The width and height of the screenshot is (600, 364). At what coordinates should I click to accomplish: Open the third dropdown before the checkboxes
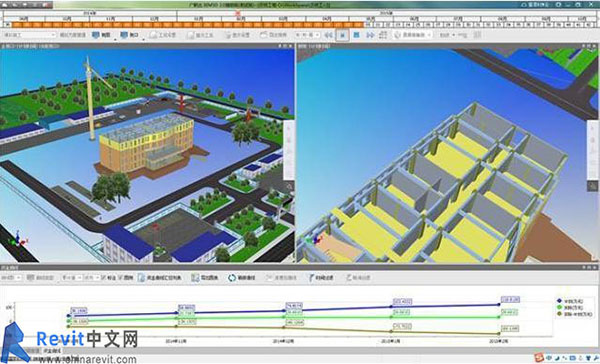coord(91,278)
